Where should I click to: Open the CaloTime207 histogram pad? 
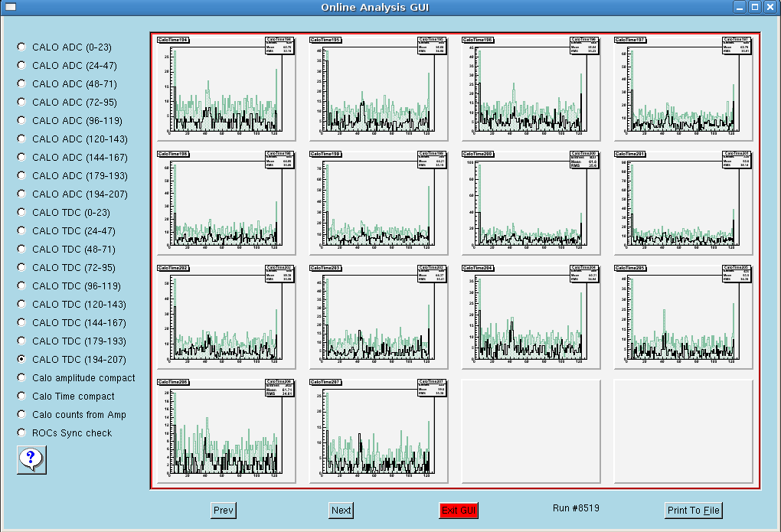pyautogui.click(x=378, y=431)
